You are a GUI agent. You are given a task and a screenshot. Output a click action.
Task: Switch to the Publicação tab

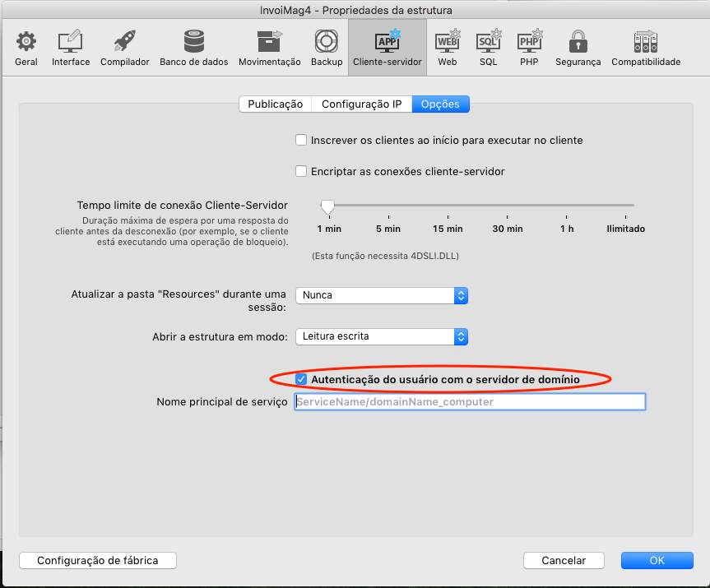[276, 104]
